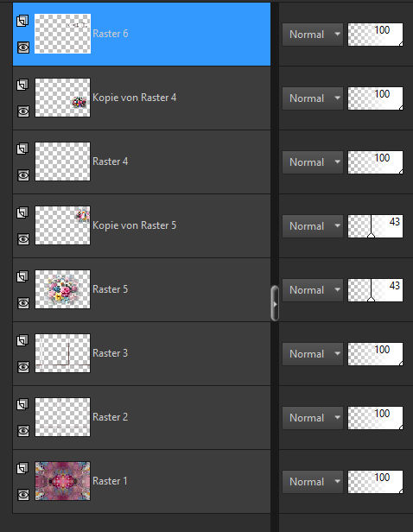The height and width of the screenshot is (532, 413).
Task: Toggle visibility of the Raster 5 layer
Action: coord(23,303)
